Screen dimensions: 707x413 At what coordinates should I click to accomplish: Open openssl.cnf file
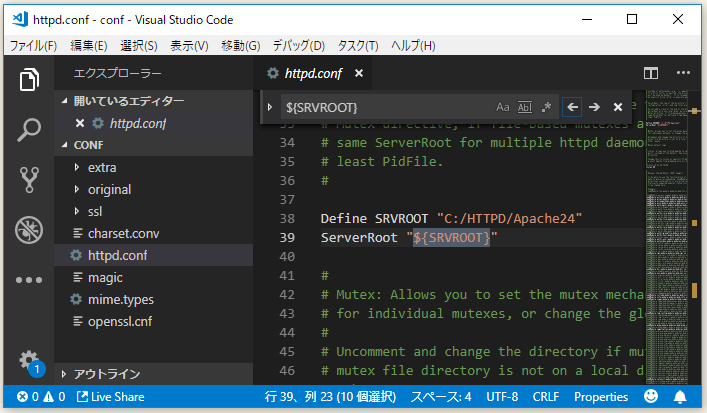[x=153, y=321]
